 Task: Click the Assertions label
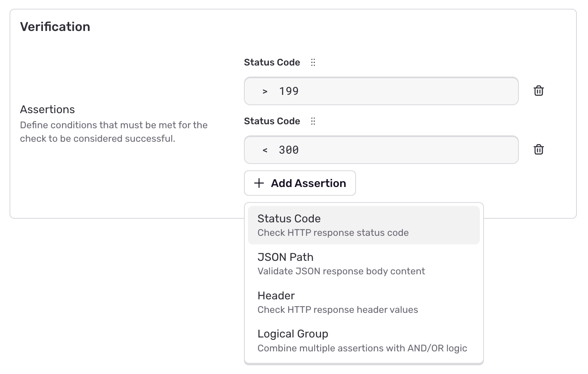pos(47,109)
